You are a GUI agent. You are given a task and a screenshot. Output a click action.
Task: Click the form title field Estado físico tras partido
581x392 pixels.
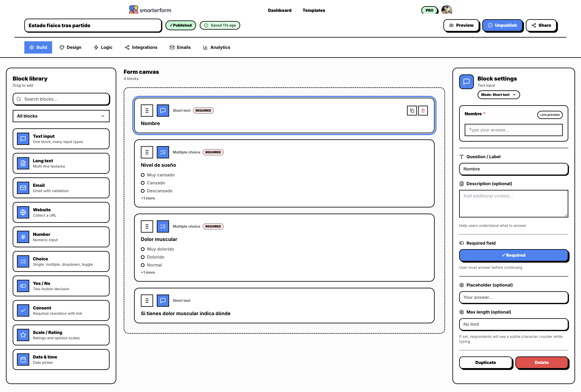coord(93,25)
